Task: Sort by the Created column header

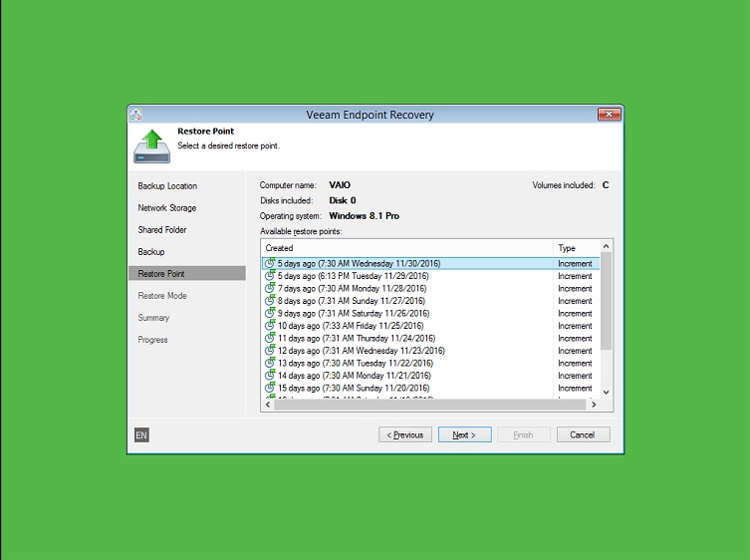Action: [x=407, y=248]
